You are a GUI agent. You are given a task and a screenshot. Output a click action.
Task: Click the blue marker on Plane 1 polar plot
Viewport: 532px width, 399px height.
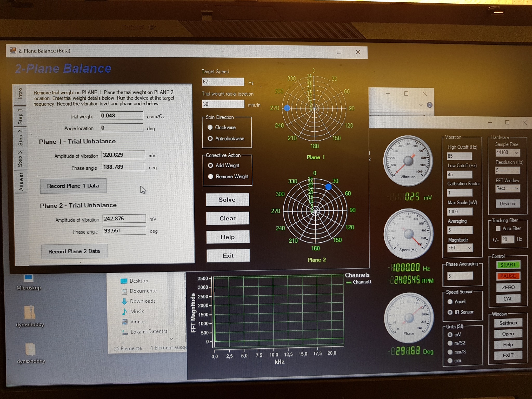coord(287,108)
